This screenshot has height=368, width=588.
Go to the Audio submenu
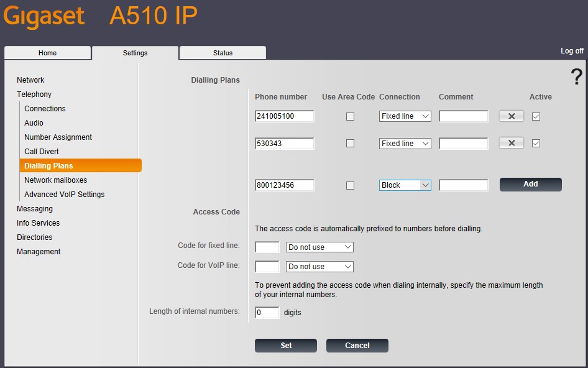(x=34, y=122)
